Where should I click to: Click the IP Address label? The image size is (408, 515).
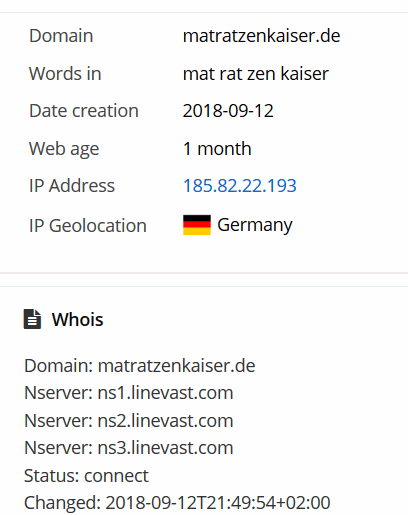click(x=72, y=186)
